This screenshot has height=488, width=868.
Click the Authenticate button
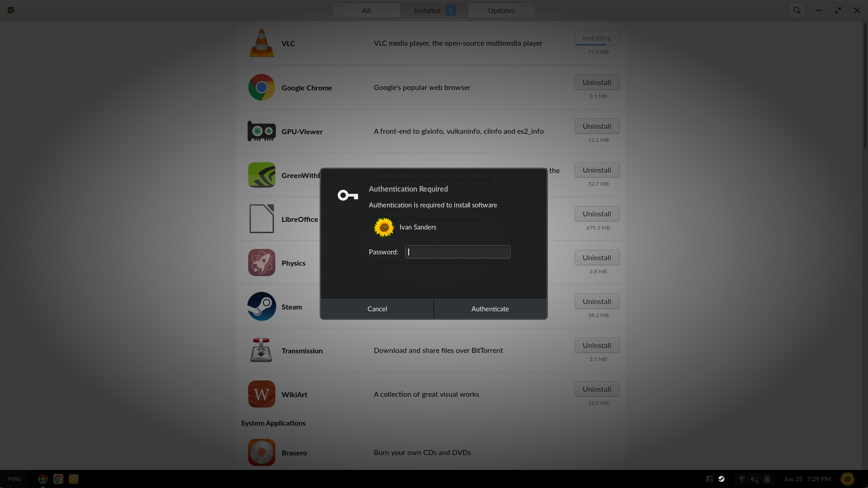pyautogui.click(x=490, y=309)
